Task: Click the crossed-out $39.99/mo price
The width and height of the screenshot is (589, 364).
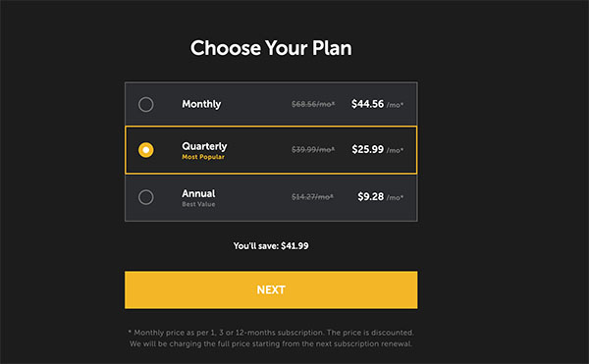Action: pyautogui.click(x=313, y=150)
